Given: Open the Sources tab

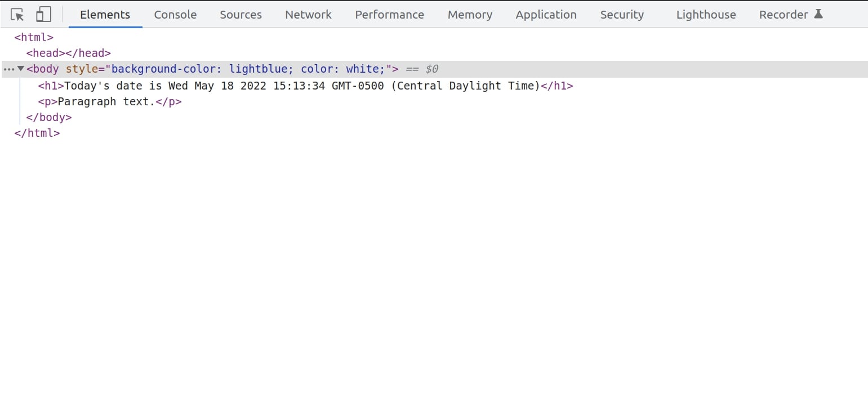Looking at the screenshot, I should tap(241, 15).
